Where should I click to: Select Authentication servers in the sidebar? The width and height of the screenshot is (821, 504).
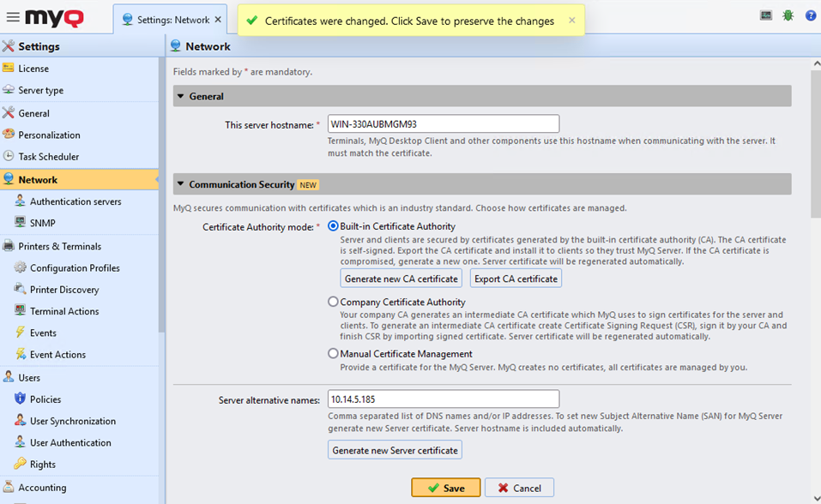pos(59,201)
